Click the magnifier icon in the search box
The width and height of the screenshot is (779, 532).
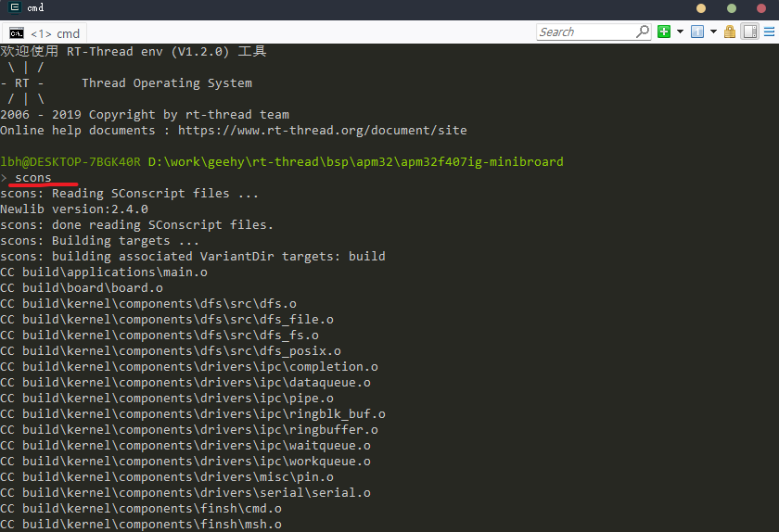pos(643,32)
